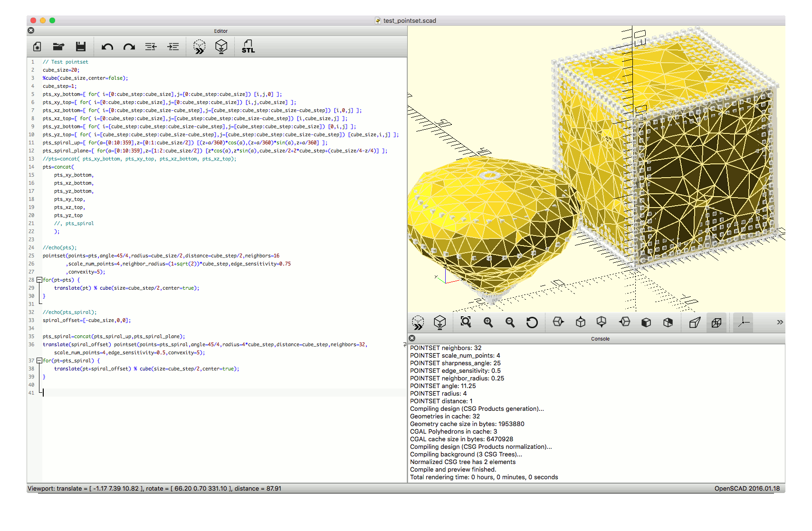Create a new file from the editor toolbar
This screenshot has height=531, width=812.
(x=37, y=47)
